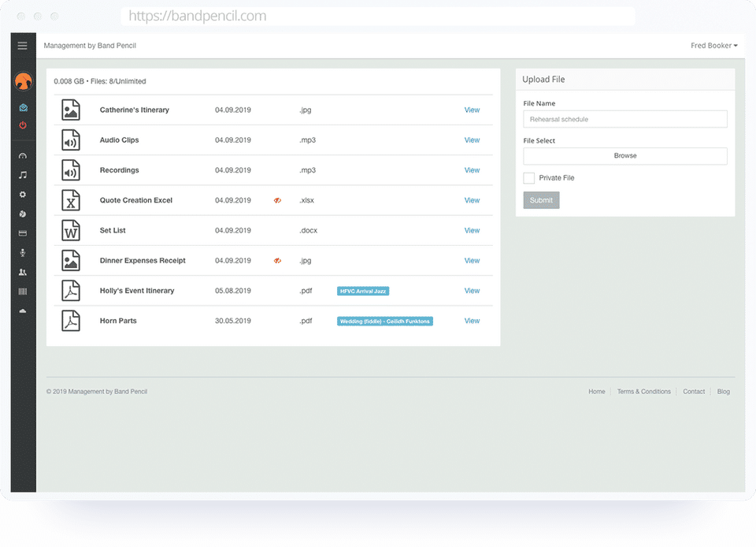Open the music note section in sidebar
Image resolution: width=756 pixels, height=547 pixels.
(x=23, y=175)
